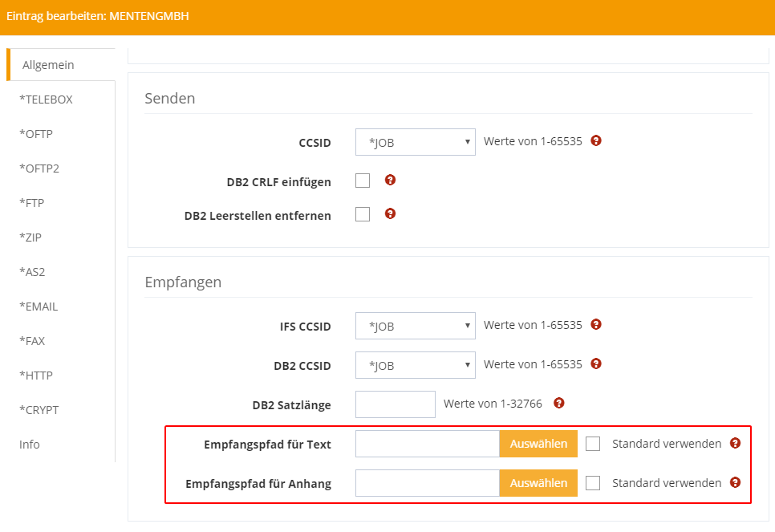Show help for Empfangspfad für Anhang
This screenshot has width=775, height=532.
[x=735, y=482]
